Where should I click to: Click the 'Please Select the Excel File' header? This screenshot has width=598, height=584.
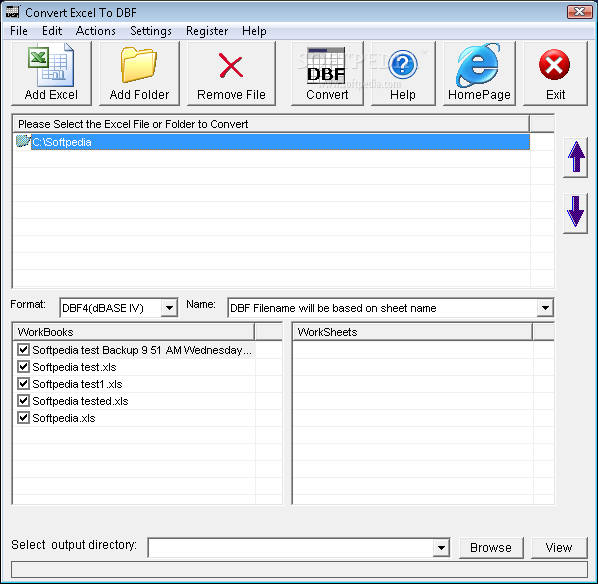[272, 124]
